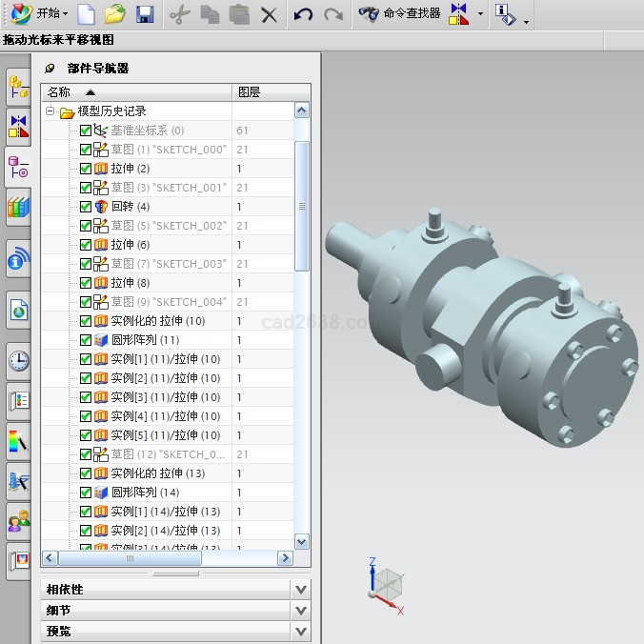Collapse the 模型历史记录 tree node
Viewport: 644px width, 644px height.
(x=50, y=112)
